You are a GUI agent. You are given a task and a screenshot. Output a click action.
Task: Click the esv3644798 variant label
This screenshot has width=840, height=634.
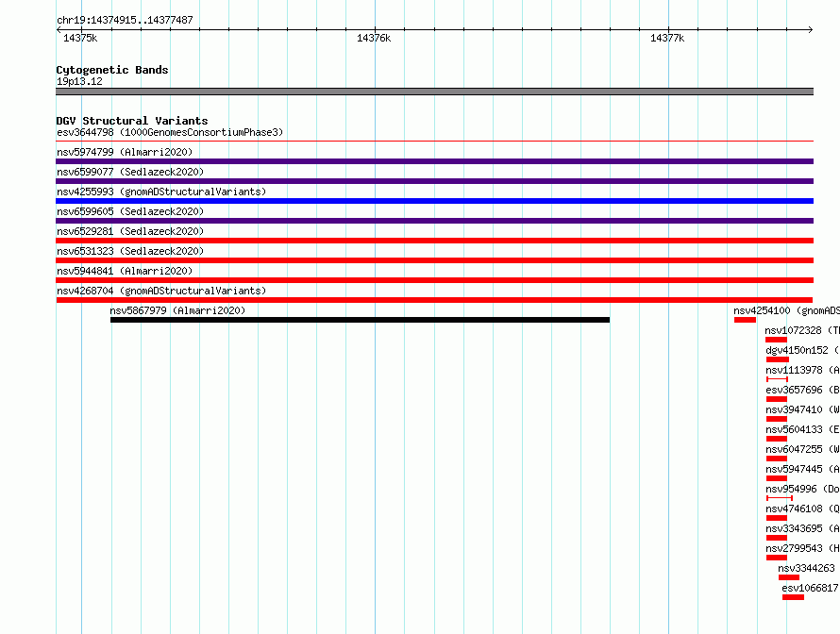[x=170, y=132]
